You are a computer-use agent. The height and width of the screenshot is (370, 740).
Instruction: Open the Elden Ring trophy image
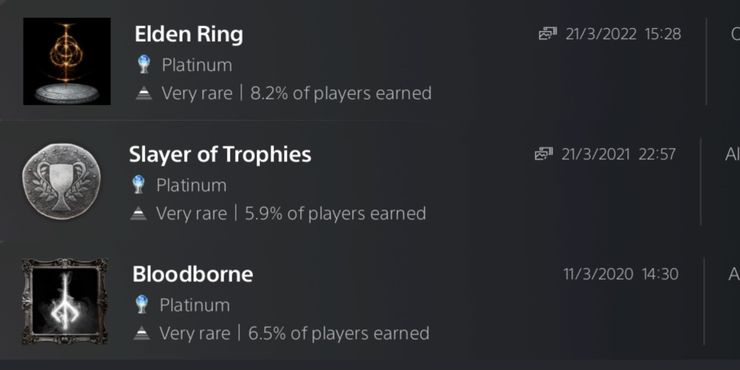pos(67,61)
